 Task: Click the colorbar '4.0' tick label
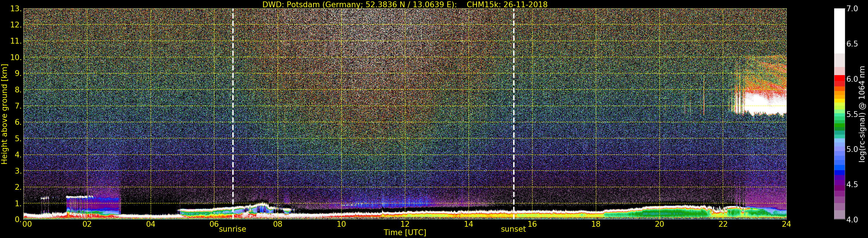pyautogui.click(x=852, y=220)
